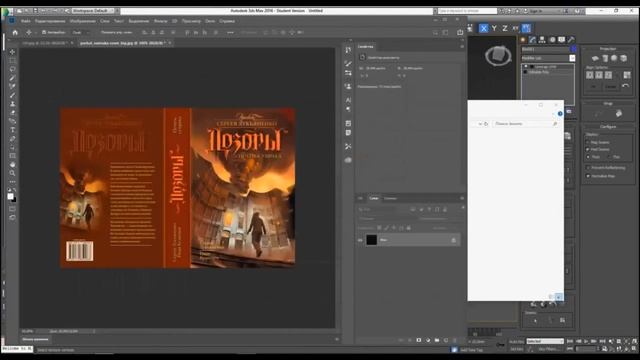Open Photoshop search magnifier in options bar
This screenshot has height=360, width=640.
tap(436, 32)
